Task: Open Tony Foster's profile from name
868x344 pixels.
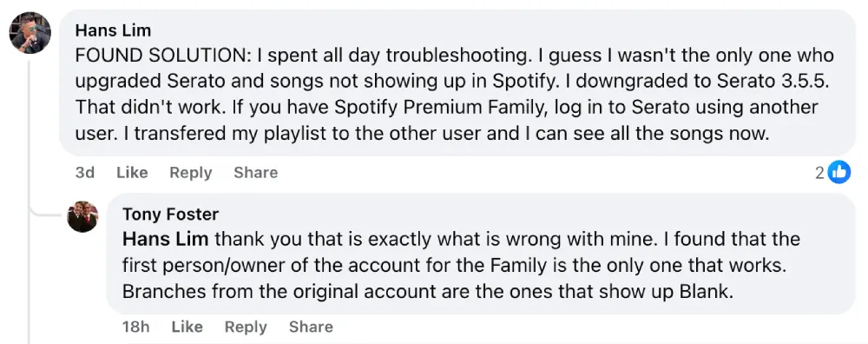Action: [170, 214]
